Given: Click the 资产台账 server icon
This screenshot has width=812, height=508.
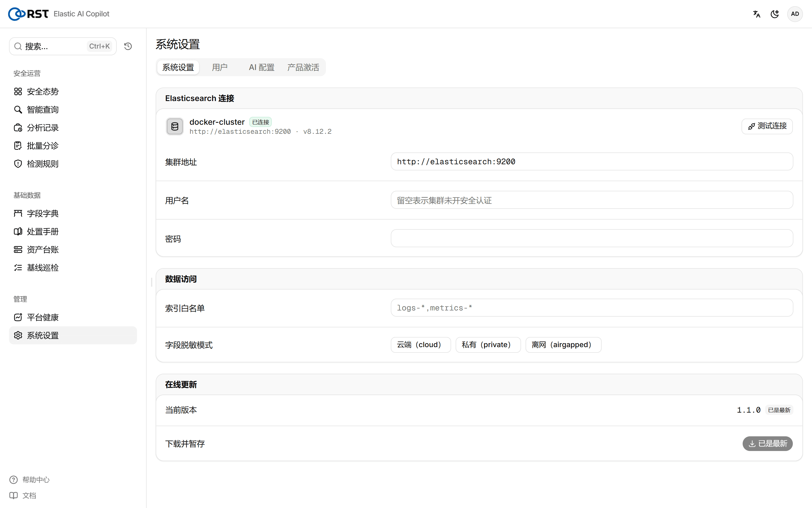Looking at the screenshot, I should coord(18,249).
